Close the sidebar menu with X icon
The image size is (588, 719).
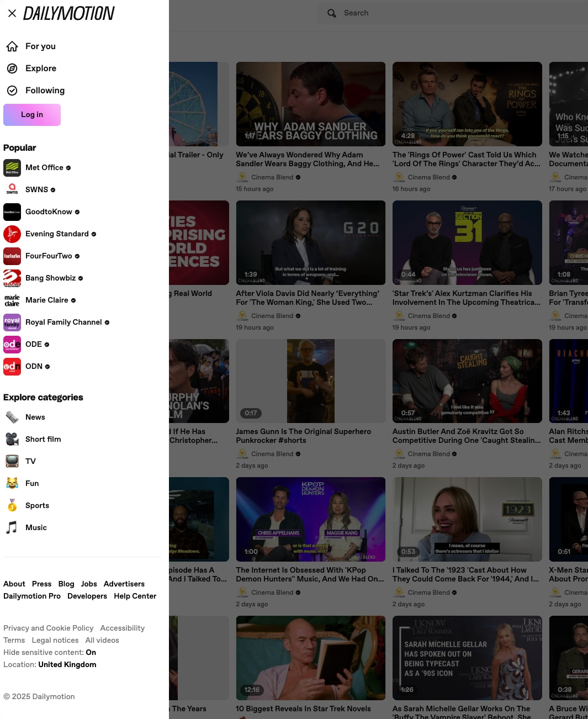point(12,13)
